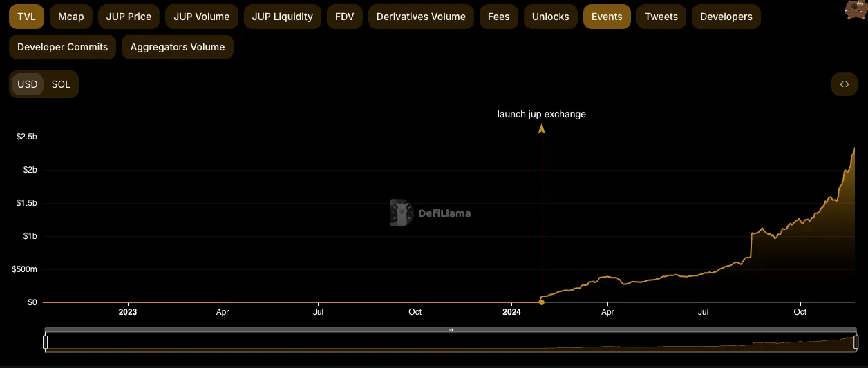Enable the Derivatives Volume metric

coord(421,17)
